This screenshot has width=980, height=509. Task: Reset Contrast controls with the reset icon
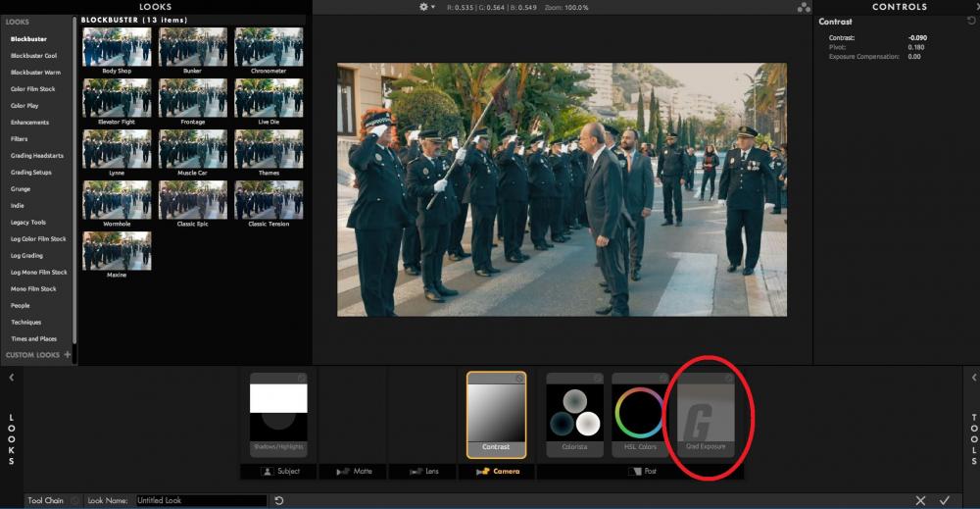click(971, 21)
